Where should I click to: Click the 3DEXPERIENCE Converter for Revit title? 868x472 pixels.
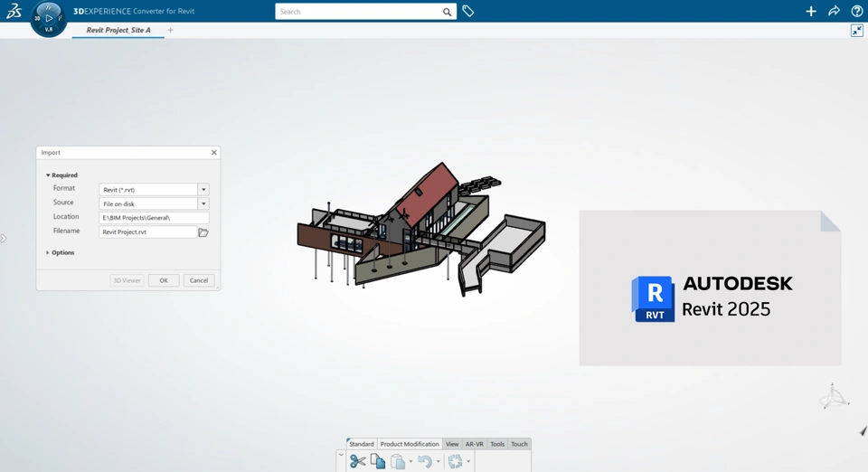point(134,11)
